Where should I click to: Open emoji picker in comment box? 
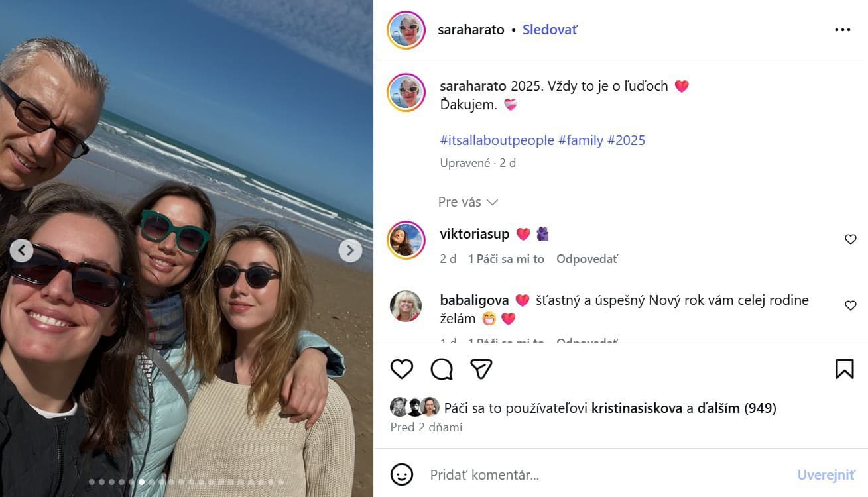point(402,474)
